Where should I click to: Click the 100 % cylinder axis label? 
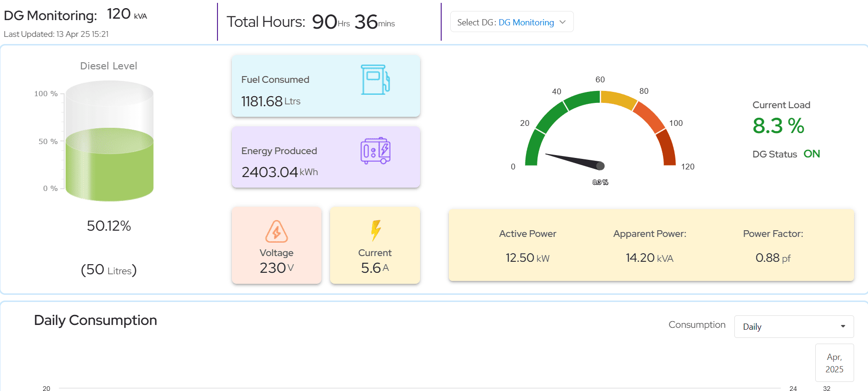tap(46, 94)
